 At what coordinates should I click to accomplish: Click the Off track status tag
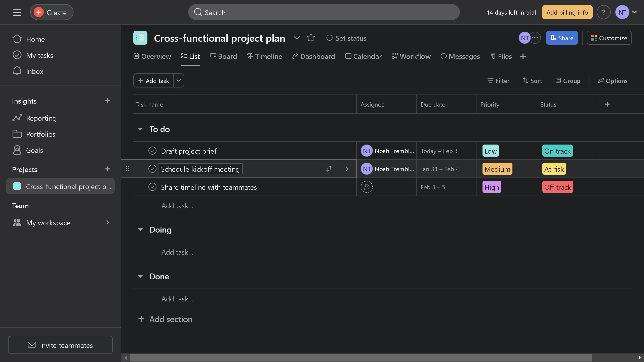(x=557, y=187)
